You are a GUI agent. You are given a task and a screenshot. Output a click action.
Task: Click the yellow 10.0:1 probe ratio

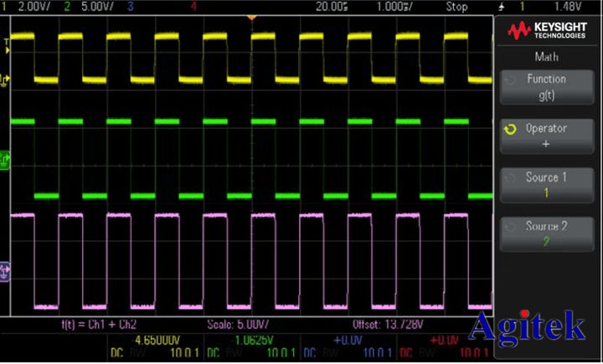[x=184, y=353]
